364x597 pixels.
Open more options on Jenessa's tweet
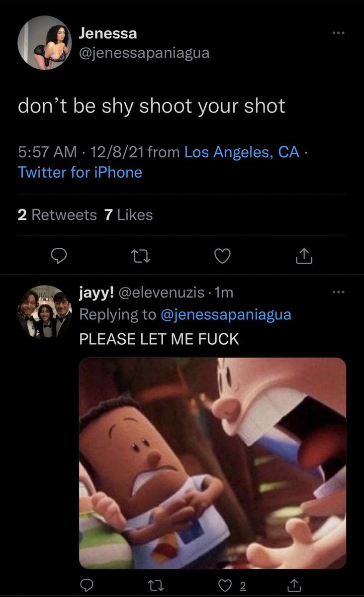tap(339, 33)
